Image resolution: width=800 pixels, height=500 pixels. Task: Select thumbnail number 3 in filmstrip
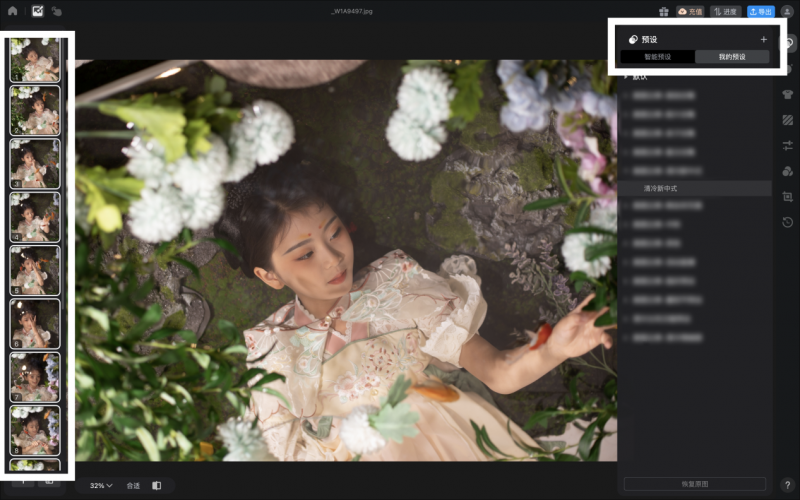tap(35, 163)
